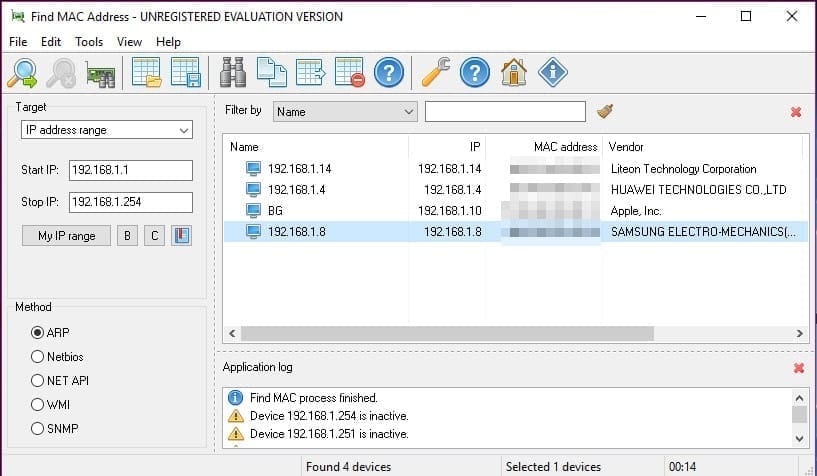Viewport: 817px width, 476px height.
Task: Click the class C range button
Action: click(154, 236)
